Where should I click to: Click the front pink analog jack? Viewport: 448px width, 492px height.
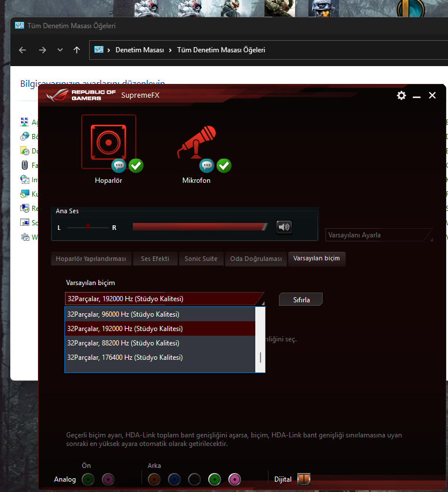click(108, 479)
